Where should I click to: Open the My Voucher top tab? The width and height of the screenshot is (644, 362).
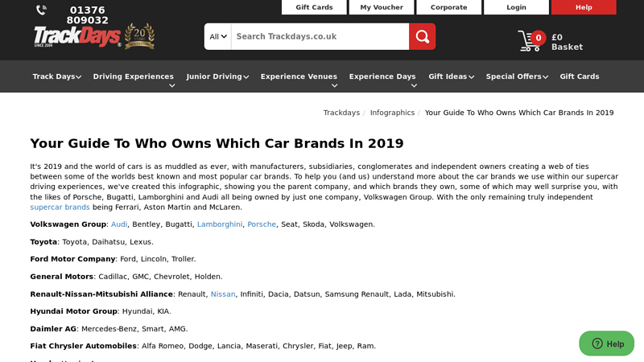tap(382, 7)
